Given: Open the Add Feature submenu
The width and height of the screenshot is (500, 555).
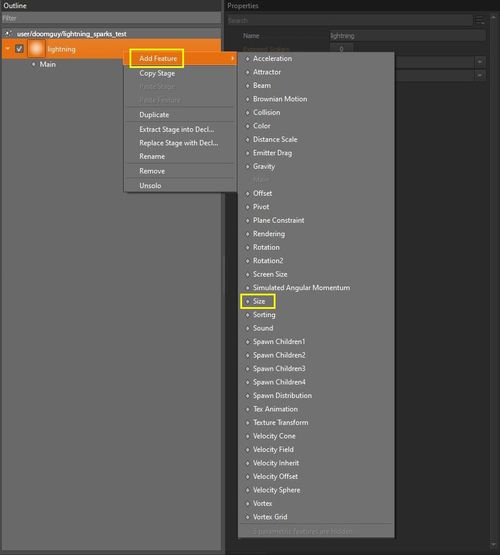Looking at the screenshot, I should [x=180, y=58].
